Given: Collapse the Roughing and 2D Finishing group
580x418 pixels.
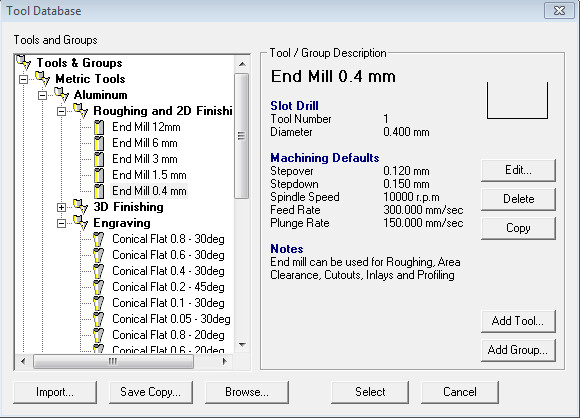Looking at the screenshot, I should 61,111.
